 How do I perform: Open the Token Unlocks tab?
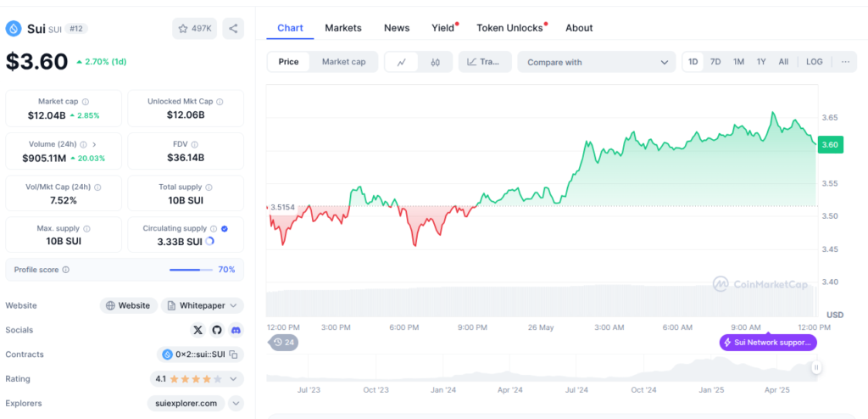click(511, 28)
